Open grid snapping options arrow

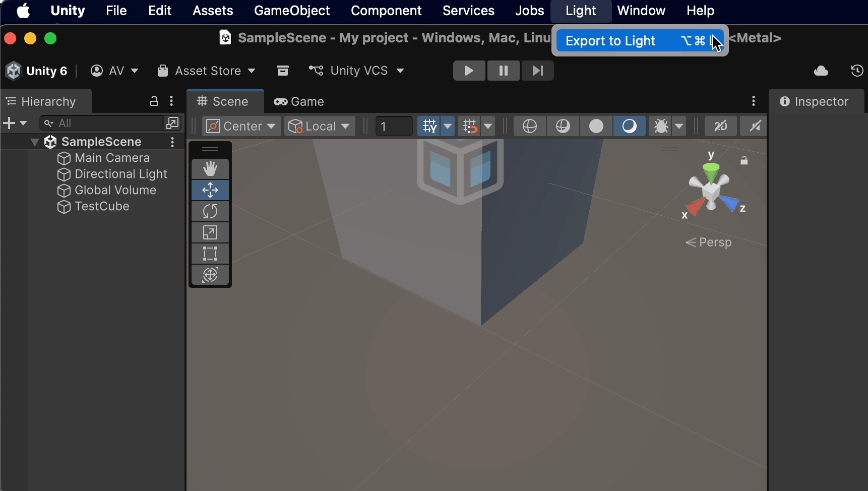click(488, 126)
